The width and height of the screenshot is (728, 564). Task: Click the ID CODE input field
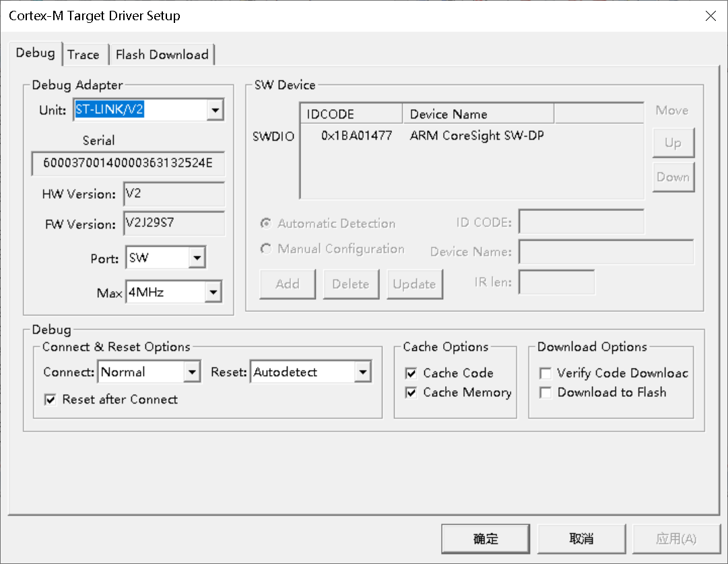point(581,222)
